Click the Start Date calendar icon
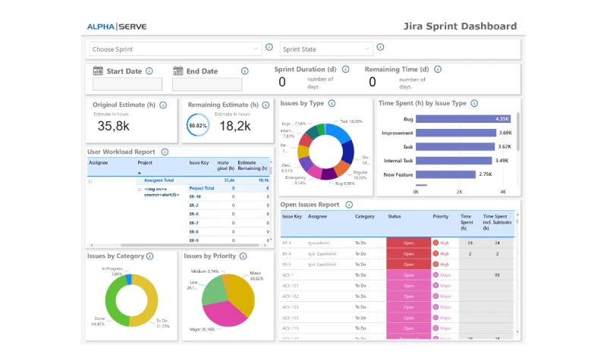Screen dimensions: 607x364 [x=98, y=71]
